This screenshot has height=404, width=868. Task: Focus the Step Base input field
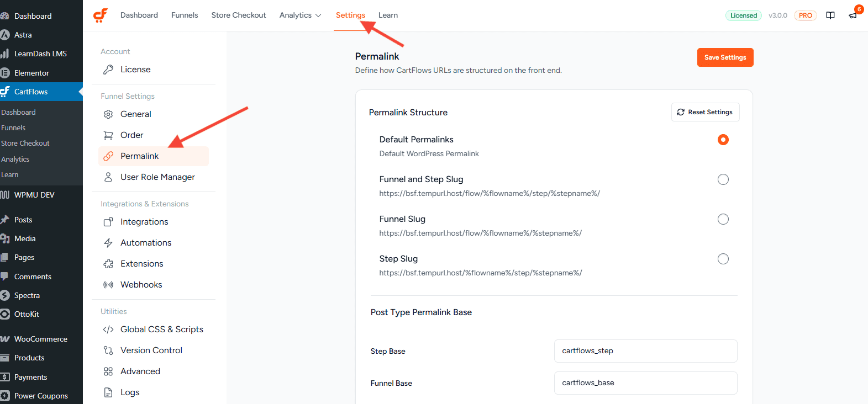coord(645,351)
